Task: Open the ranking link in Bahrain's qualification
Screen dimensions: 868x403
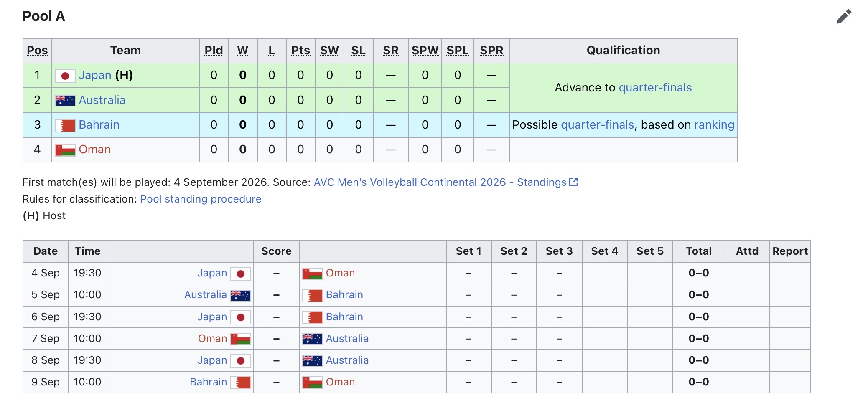Action: pos(714,125)
